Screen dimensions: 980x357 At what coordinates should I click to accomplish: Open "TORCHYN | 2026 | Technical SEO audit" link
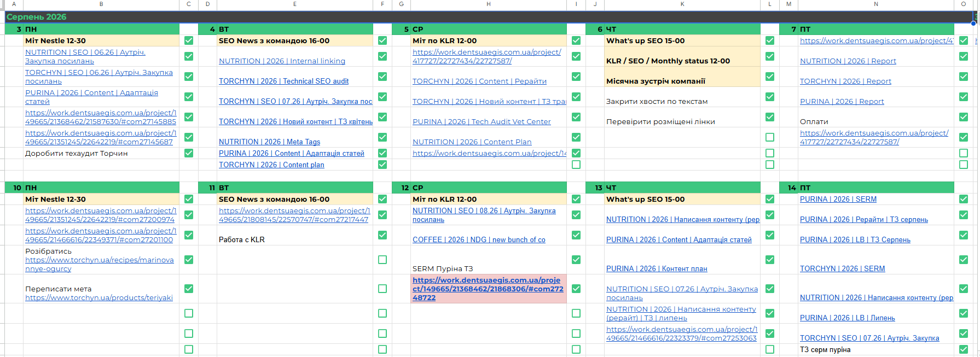tap(283, 81)
